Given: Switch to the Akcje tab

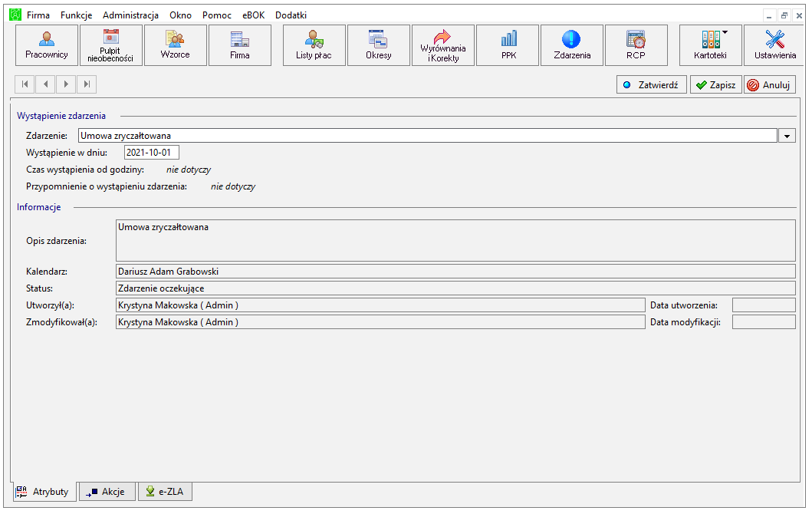Looking at the screenshot, I should coord(107,492).
